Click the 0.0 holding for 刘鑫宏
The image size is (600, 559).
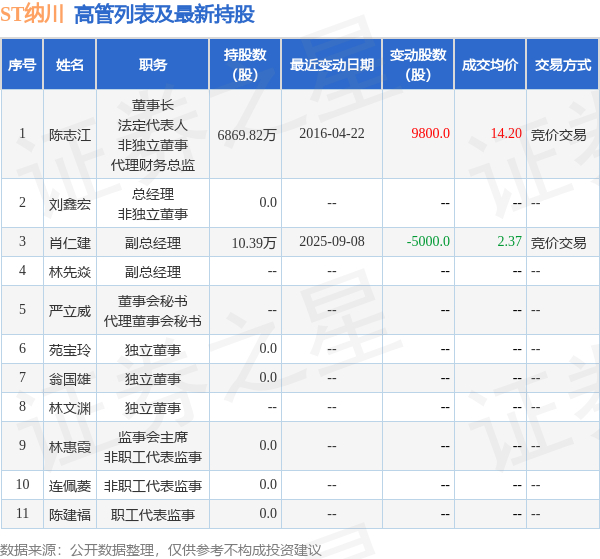click(268, 202)
